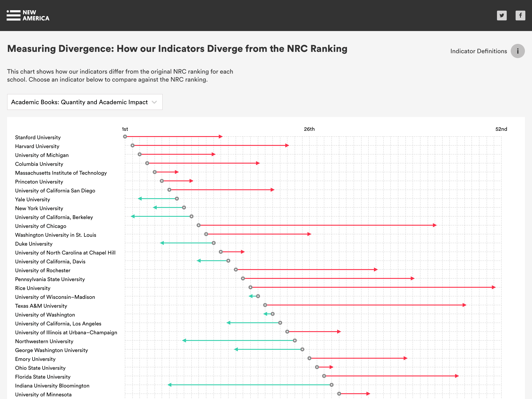Click the 'Florida State University' label

(43, 377)
